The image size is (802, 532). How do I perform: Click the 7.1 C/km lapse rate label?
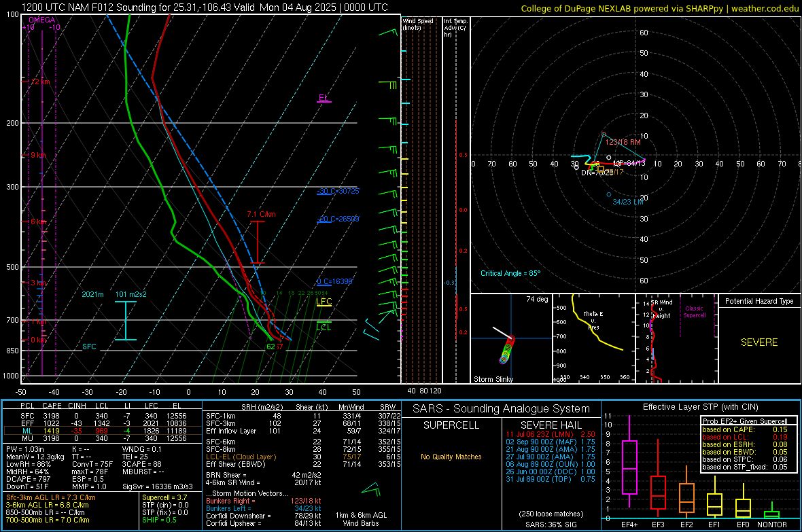[x=261, y=214]
